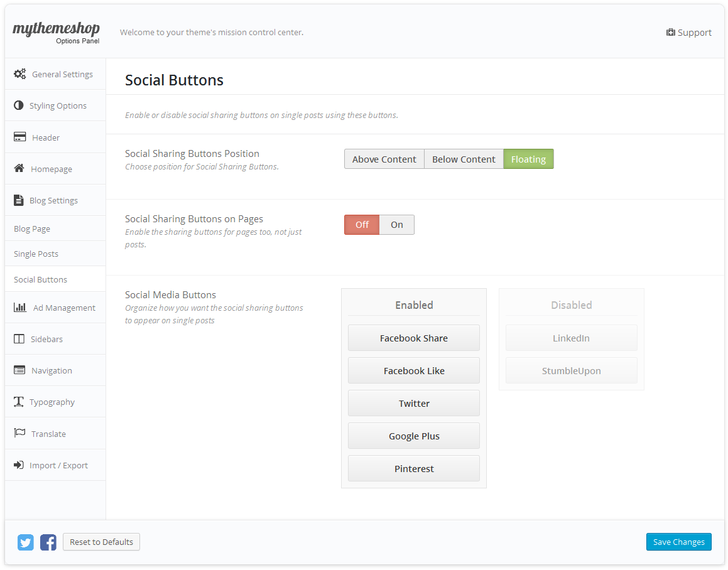Click the Social Sharing Buttons on Pages label
Image resolution: width=728 pixels, height=570 pixels.
[x=193, y=219]
